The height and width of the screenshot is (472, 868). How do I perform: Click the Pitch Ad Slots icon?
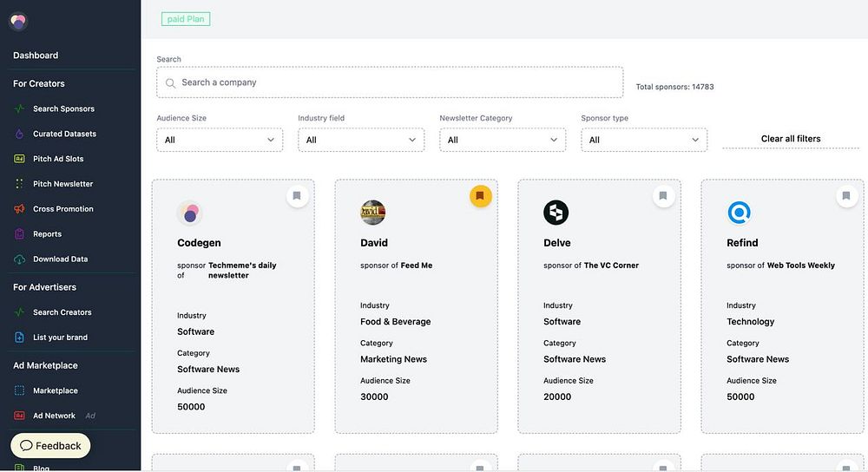pyautogui.click(x=19, y=159)
